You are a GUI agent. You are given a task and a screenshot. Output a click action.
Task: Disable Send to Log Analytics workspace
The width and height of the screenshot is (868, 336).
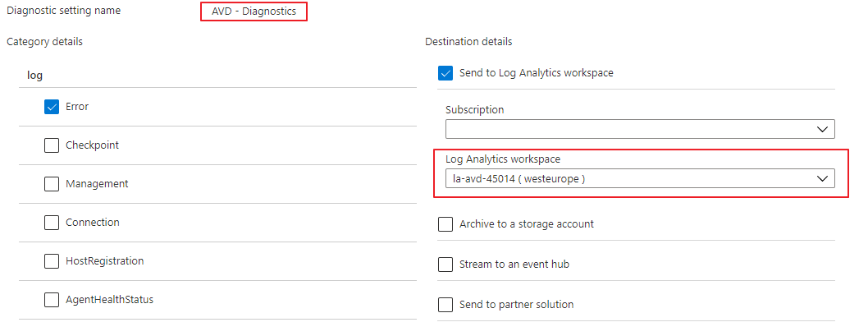pos(445,73)
